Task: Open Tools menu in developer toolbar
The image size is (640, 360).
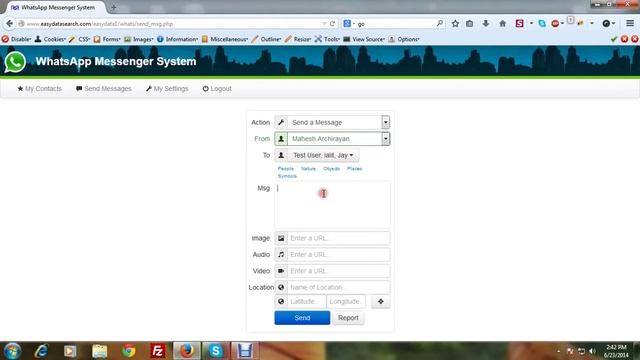Action: point(327,39)
